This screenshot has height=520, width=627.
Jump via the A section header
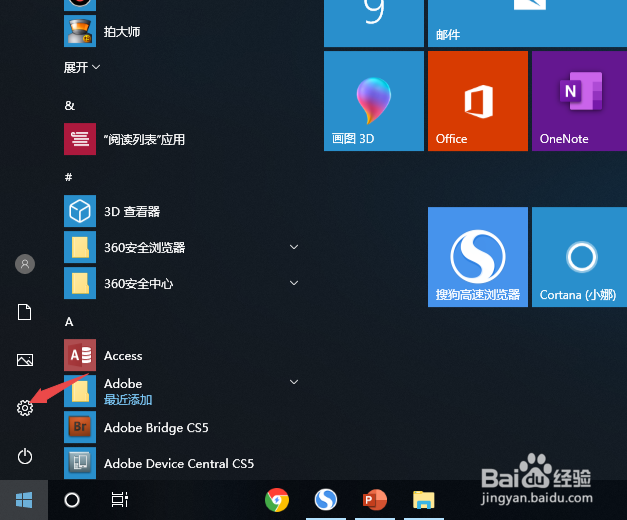(x=69, y=322)
